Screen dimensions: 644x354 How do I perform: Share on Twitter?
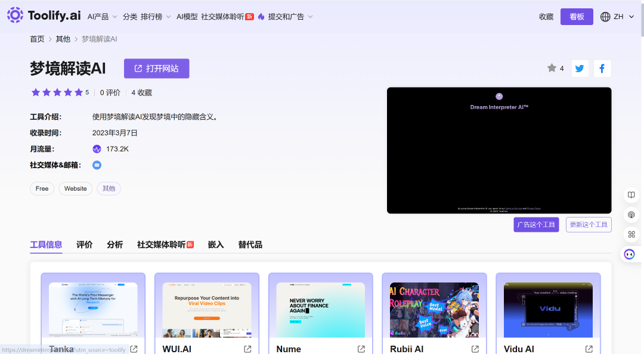click(580, 69)
